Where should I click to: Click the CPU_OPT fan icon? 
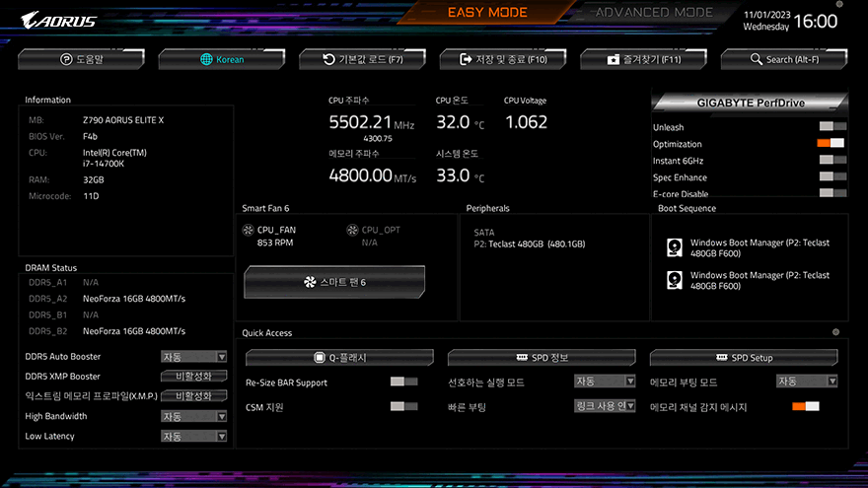point(352,230)
